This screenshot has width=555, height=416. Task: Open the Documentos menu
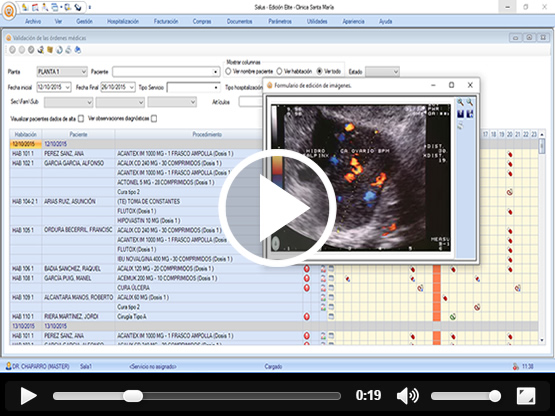(239, 21)
